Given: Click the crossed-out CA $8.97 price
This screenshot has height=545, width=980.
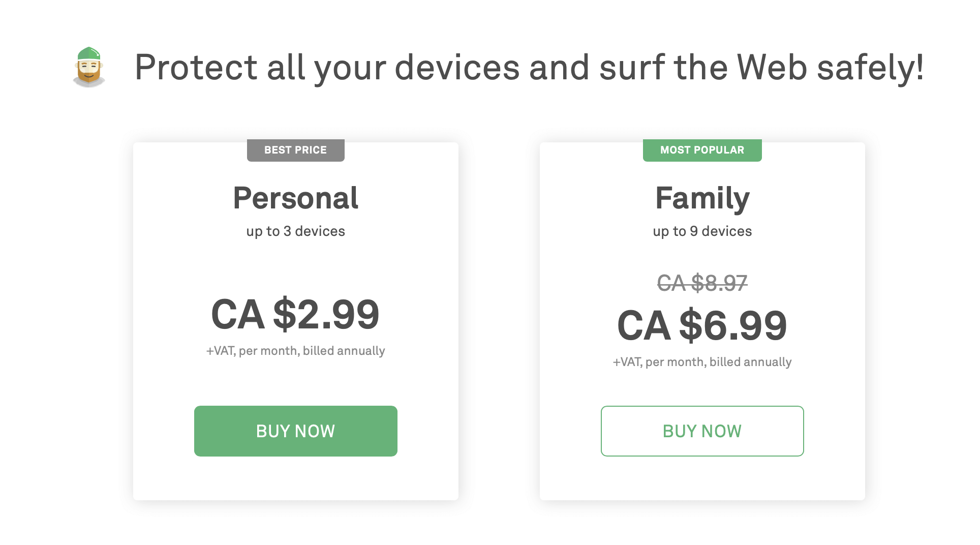Looking at the screenshot, I should click(702, 283).
